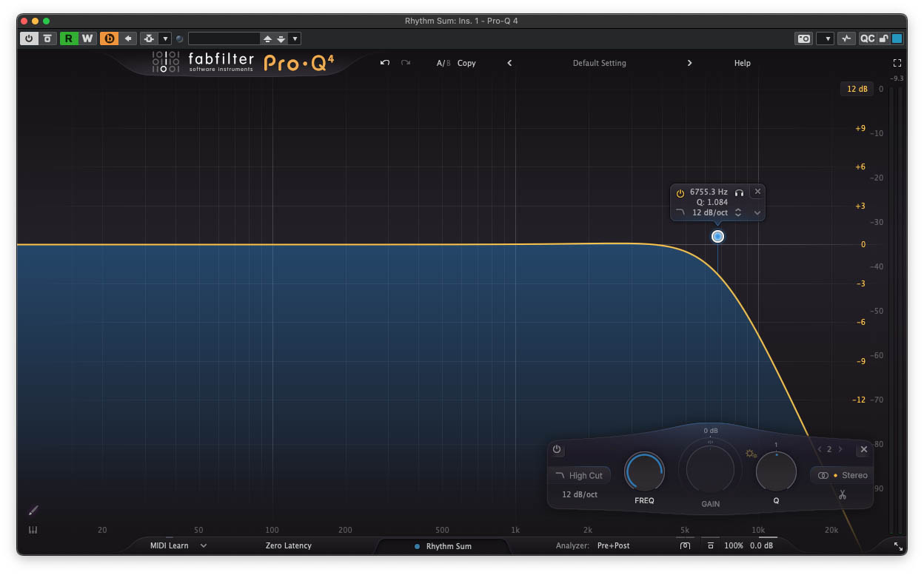Open the gear settings icon near Q knob
This screenshot has height=575, width=924.
tap(751, 453)
